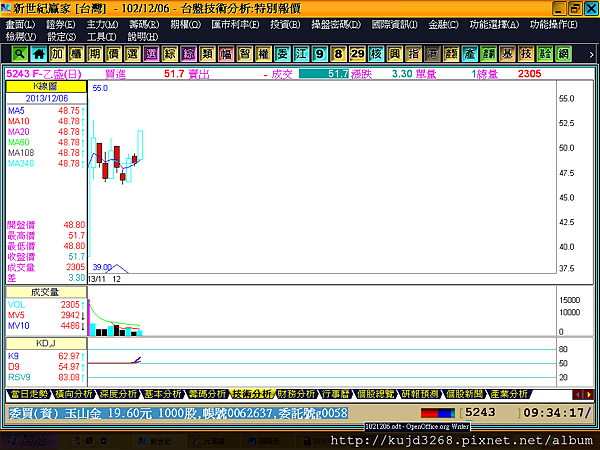The image size is (600, 450).
Task: Click the yellow 選 toolbar icon
Action: pyautogui.click(x=132, y=54)
